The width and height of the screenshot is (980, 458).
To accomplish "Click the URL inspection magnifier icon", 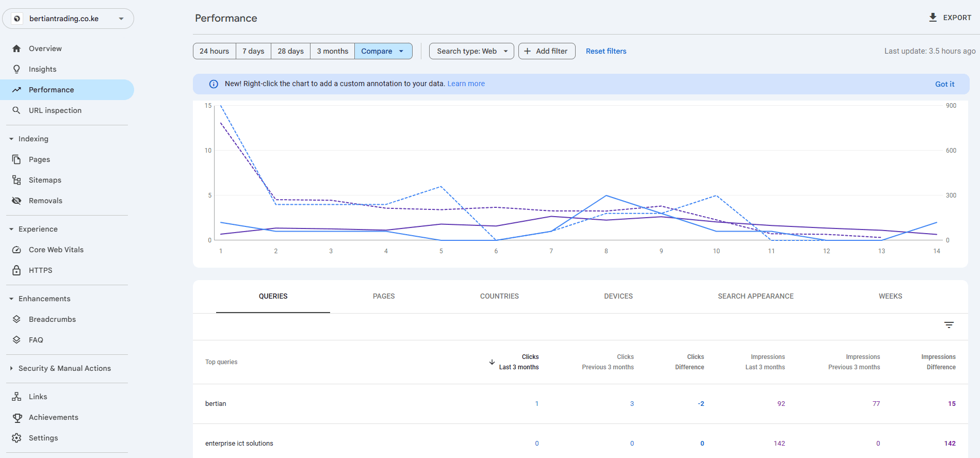I will 17,110.
